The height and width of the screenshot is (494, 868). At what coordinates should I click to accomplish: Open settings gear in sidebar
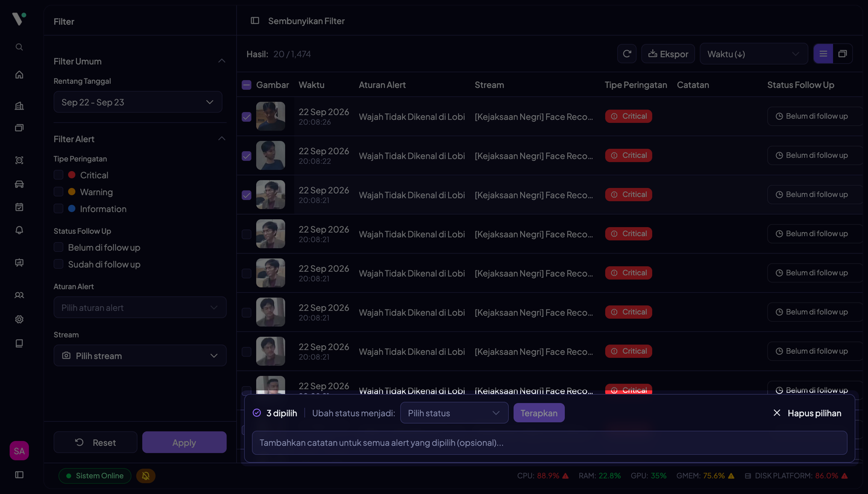[19, 319]
